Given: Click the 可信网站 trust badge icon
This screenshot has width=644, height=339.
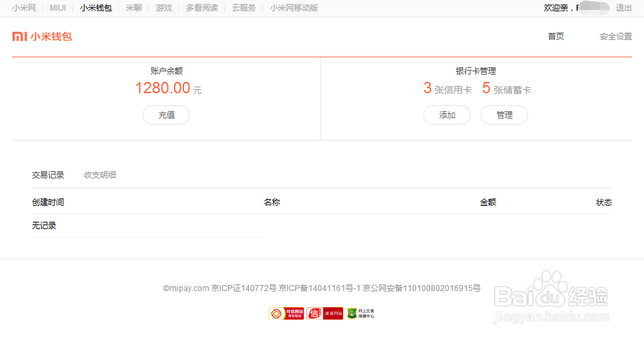Looking at the screenshot, I should tap(286, 314).
